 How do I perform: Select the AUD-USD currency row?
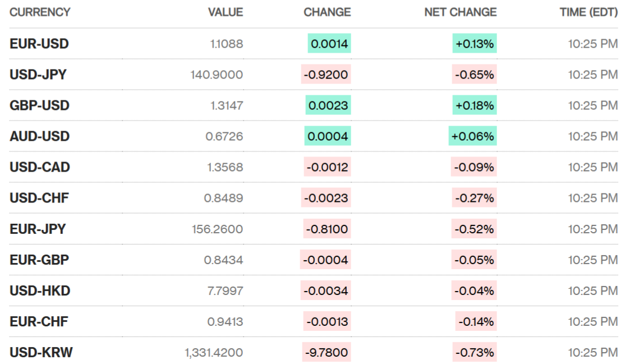pyautogui.click(x=39, y=136)
